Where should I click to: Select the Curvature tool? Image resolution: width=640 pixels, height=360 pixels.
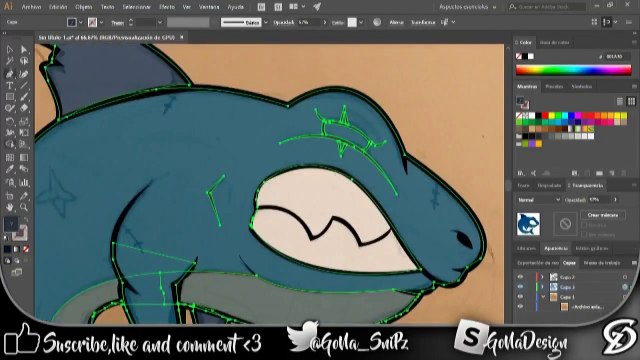tap(24, 74)
